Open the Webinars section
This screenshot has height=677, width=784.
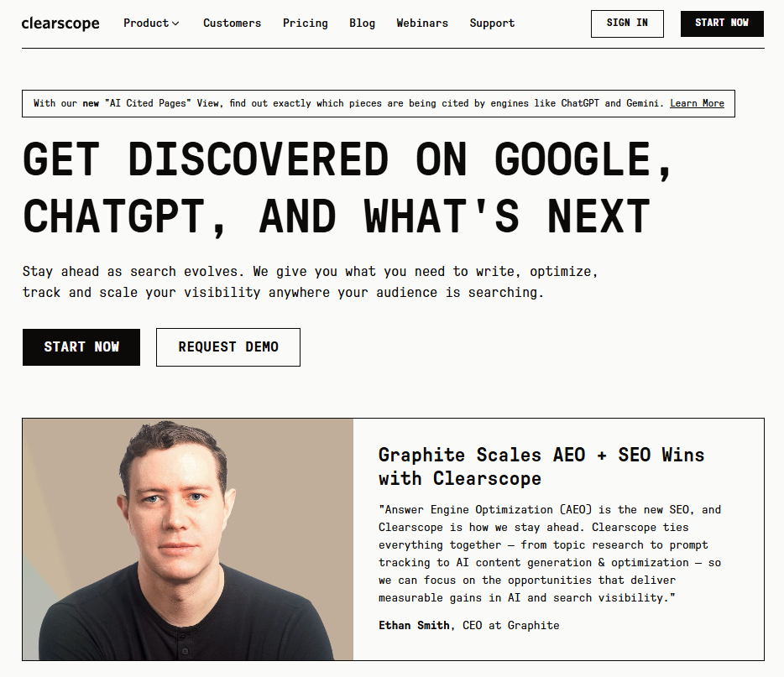pos(422,23)
